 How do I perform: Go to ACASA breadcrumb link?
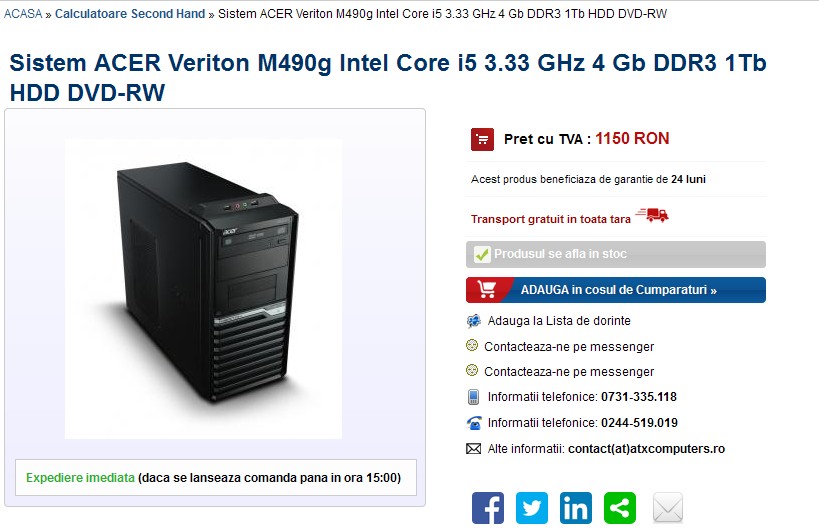23,14
